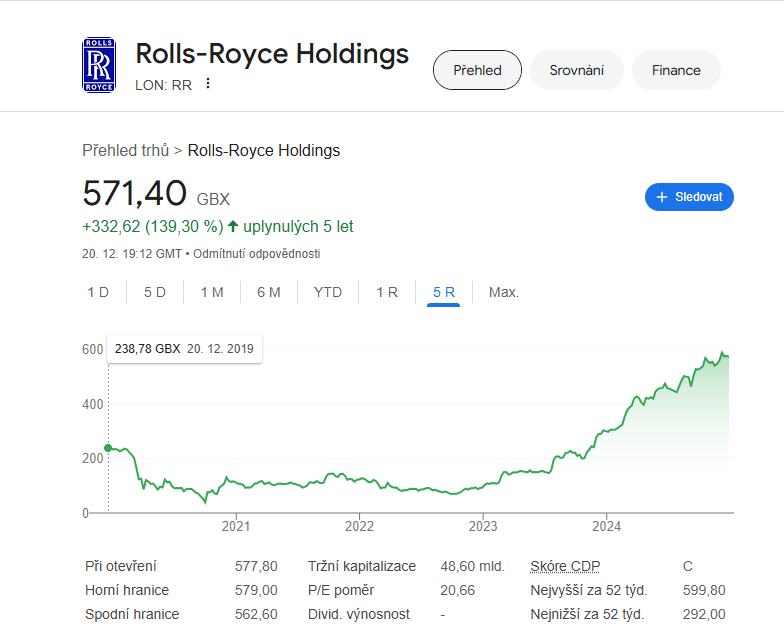784x635 pixels.
Task: Click the Rolls-Royce Holdings breadcrumb text
Action: coord(264,150)
